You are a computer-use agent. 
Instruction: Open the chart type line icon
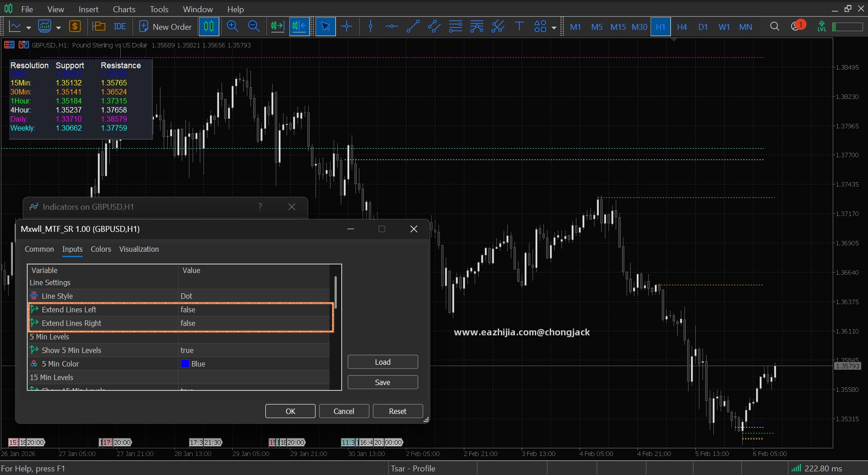[15, 27]
